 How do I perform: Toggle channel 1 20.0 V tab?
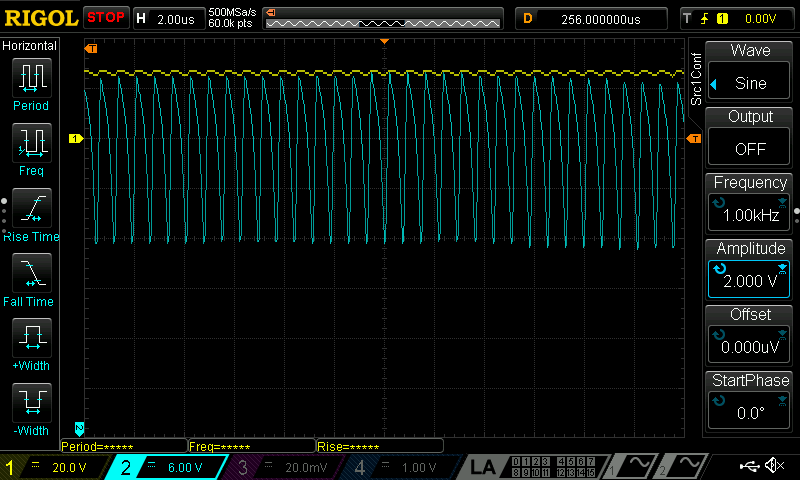click(54, 467)
